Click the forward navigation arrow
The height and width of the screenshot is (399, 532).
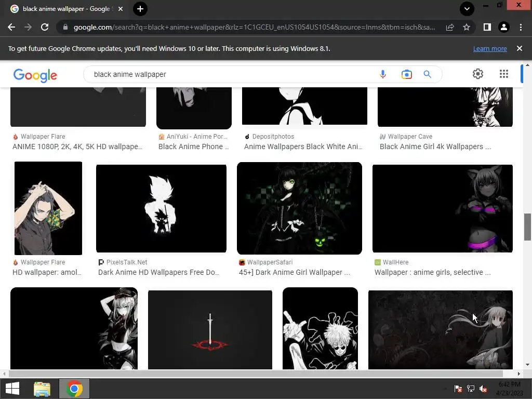(28, 27)
